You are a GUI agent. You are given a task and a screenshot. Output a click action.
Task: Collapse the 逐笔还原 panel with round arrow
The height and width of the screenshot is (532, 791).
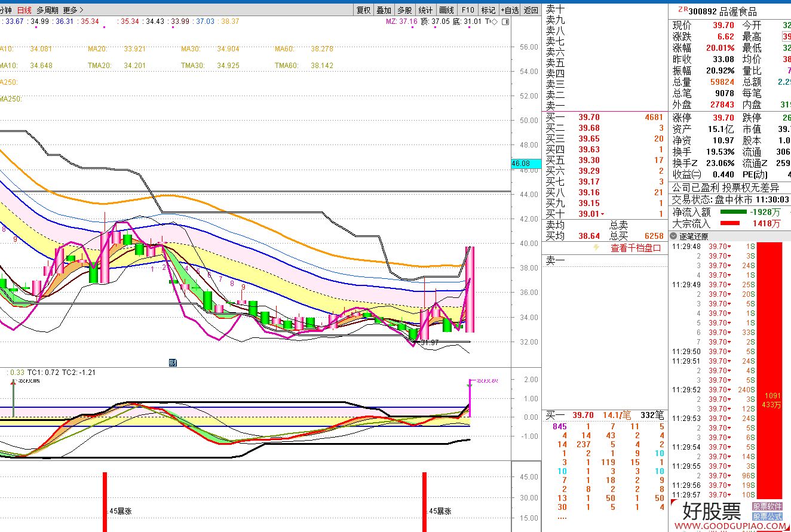[674, 236]
